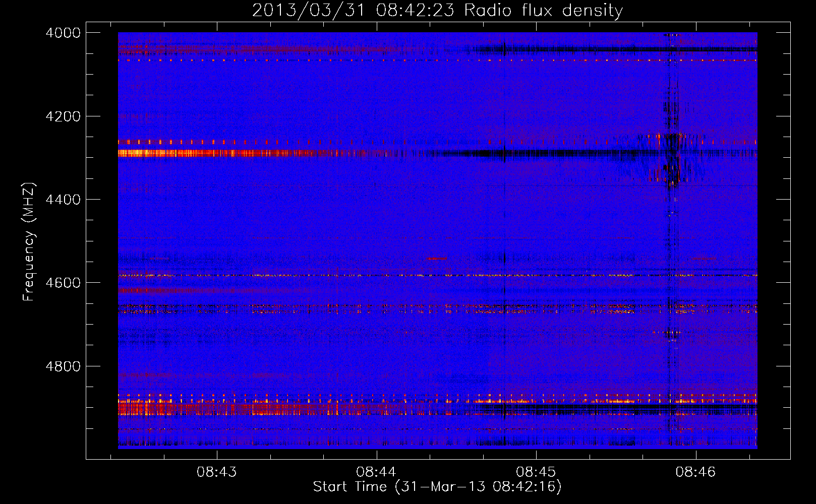Click the 08:44 time tick label
The image size is (816, 504).
(x=376, y=472)
